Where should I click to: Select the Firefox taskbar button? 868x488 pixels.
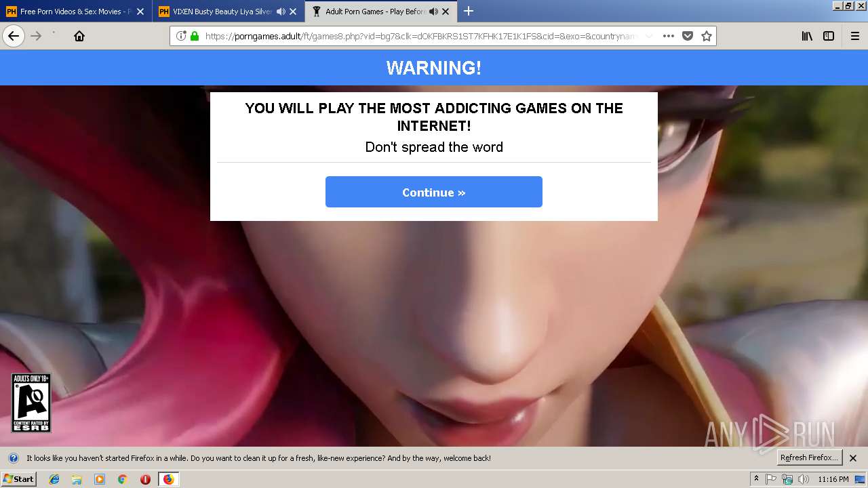point(168,479)
